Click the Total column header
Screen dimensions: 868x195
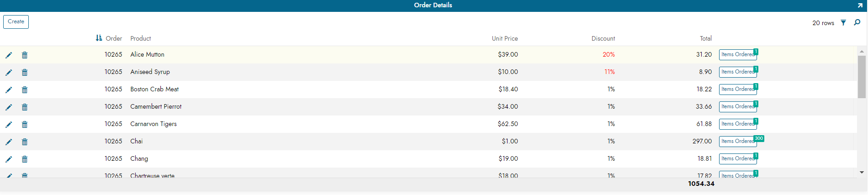point(705,38)
